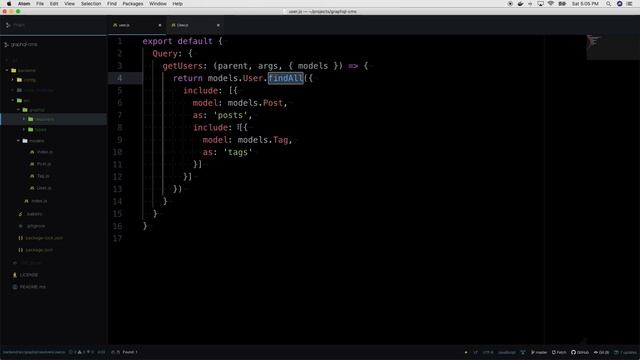Click the models folder icon
Image resolution: width=640 pixels, height=360 pixels.
point(25,141)
